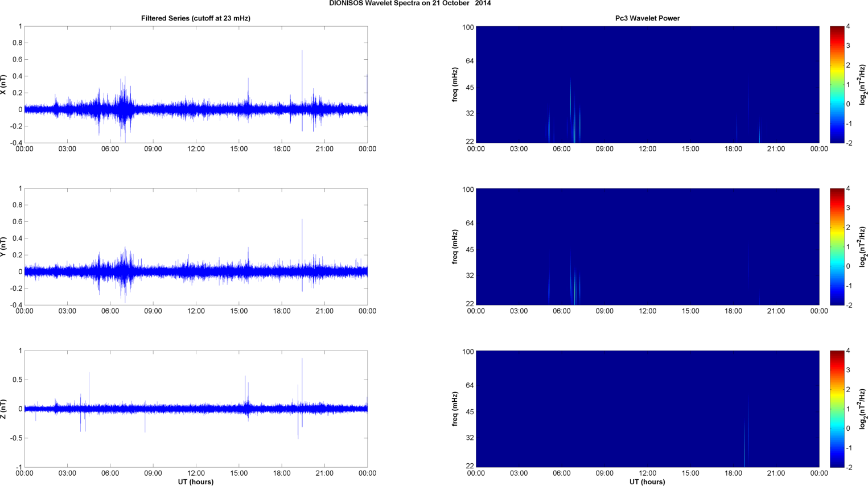Click the "4" label on the top color bar
The image size is (868, 486).
[x=848, y=27]
